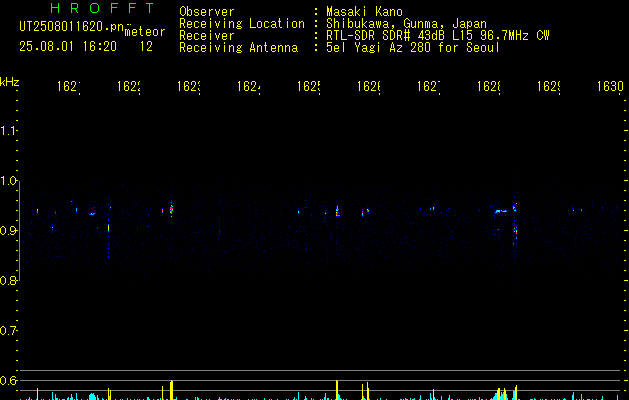Click the 1.0 frequency axis label
629x400 pixels.
[8, 181]
